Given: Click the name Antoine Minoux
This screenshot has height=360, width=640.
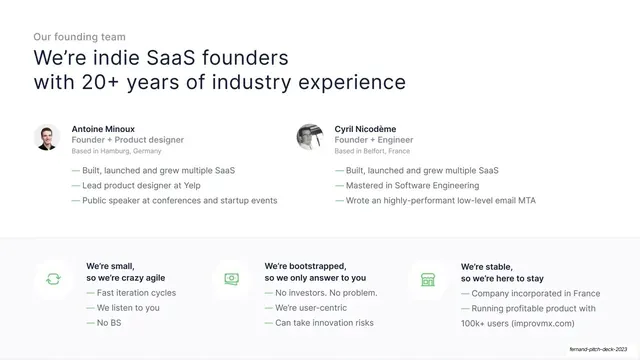Looking at the screenshot, I should [103, 129].
